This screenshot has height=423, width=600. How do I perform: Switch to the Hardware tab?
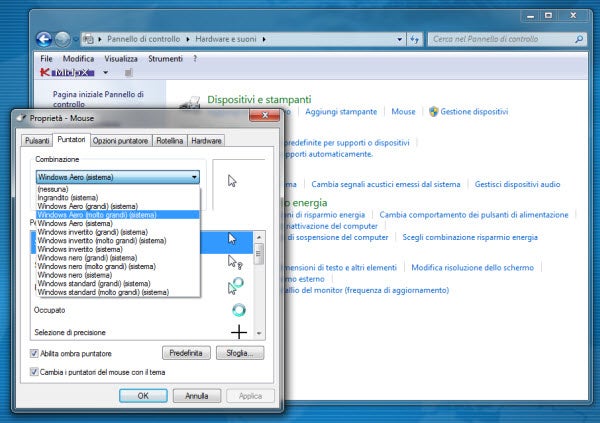(x=206, y=141)
